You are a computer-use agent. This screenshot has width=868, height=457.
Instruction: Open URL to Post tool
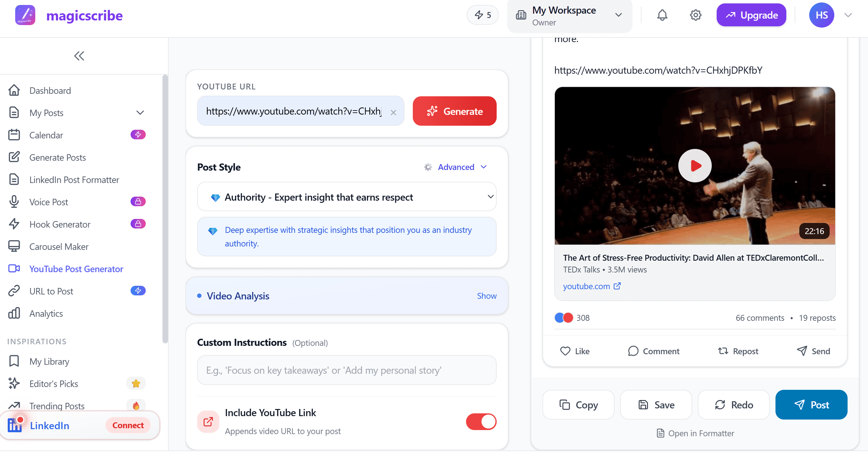[51, 291]
